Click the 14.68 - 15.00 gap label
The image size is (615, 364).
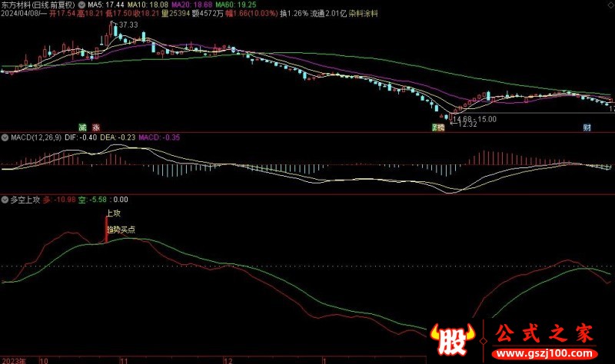(x=474, y=119)
